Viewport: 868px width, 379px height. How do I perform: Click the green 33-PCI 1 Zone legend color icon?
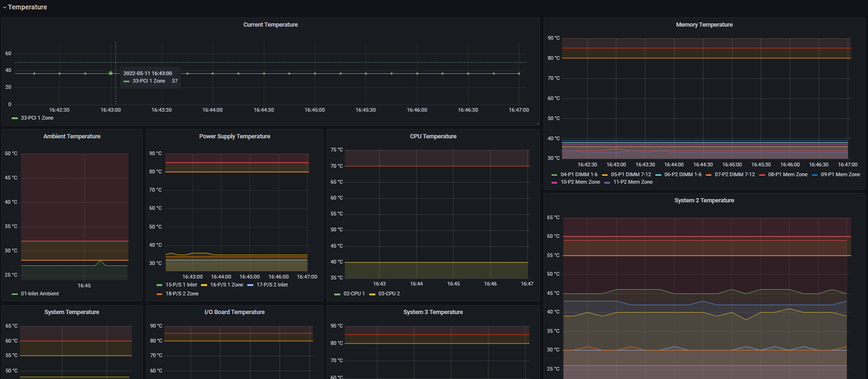tap(14, 118)
